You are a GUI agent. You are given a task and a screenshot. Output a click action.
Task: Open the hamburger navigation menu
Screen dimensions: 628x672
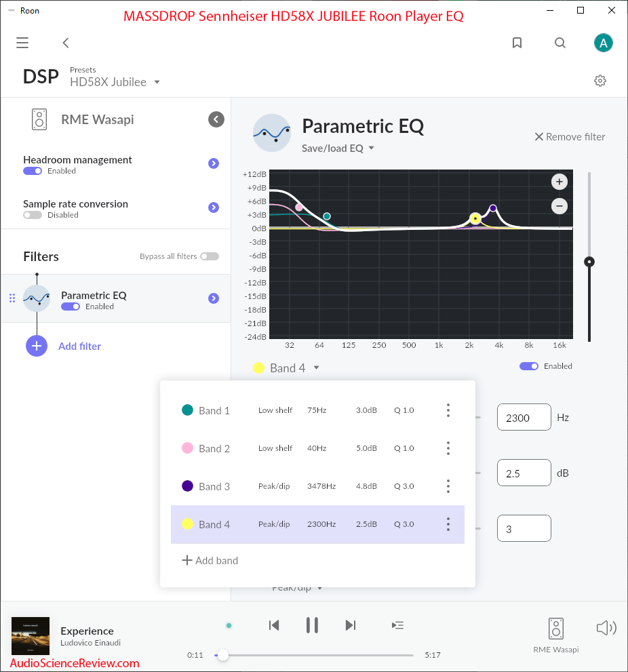[x=22, y=43]
